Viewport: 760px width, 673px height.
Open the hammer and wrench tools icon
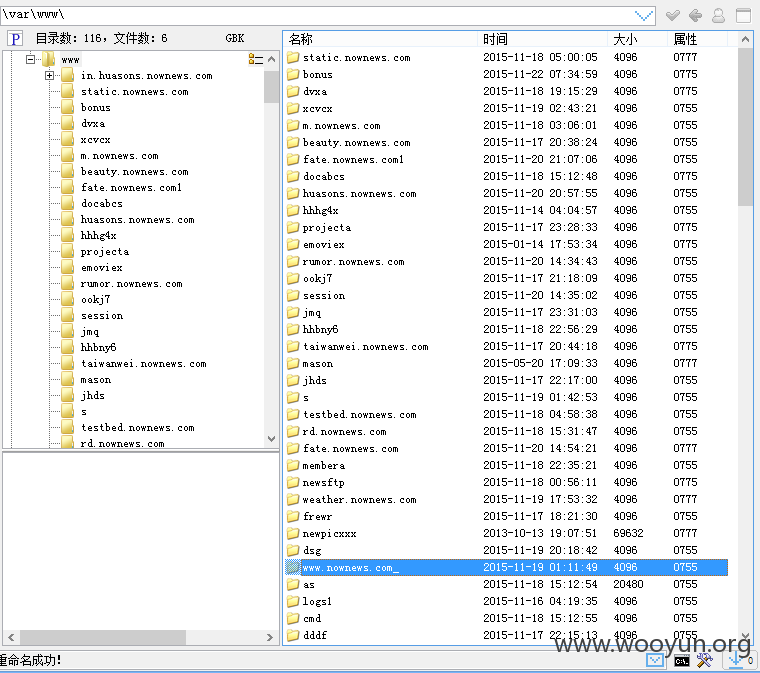tap(705, 660)
